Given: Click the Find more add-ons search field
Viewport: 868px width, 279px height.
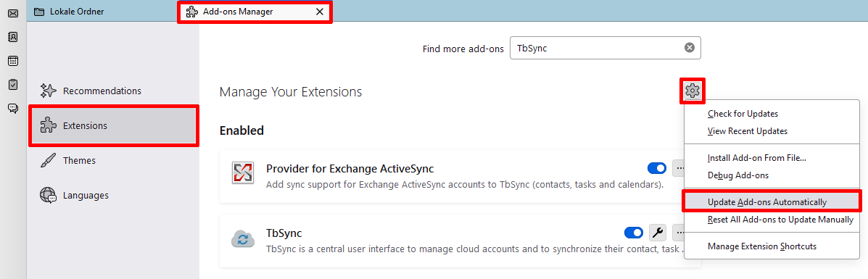Looking at the screenshot, I should point(605,48).
